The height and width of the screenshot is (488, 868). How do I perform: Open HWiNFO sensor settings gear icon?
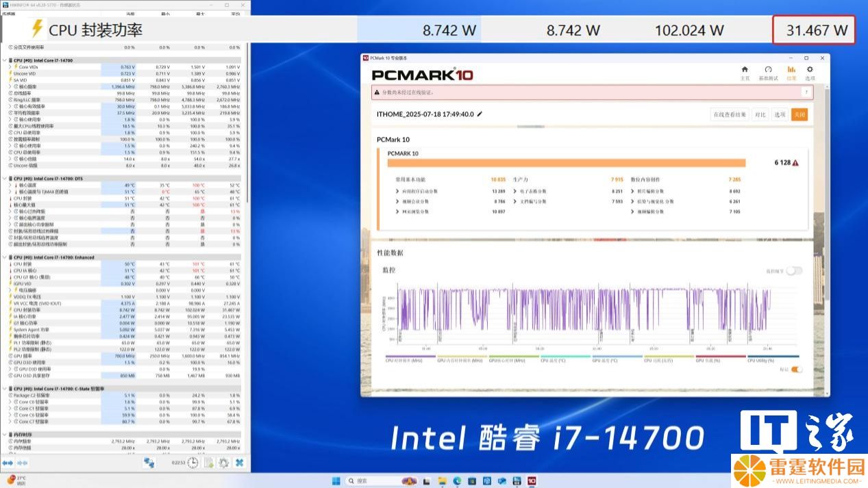[223, 463]
